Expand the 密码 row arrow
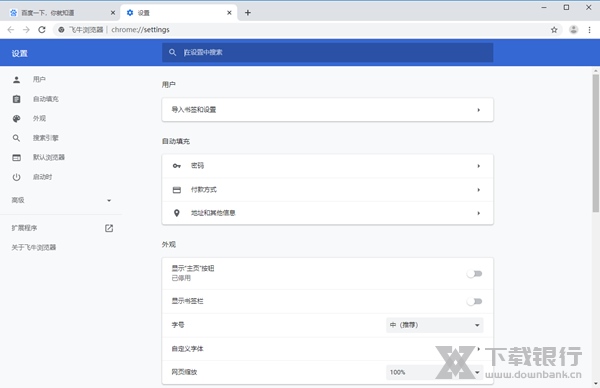 [x=478, y=166]
